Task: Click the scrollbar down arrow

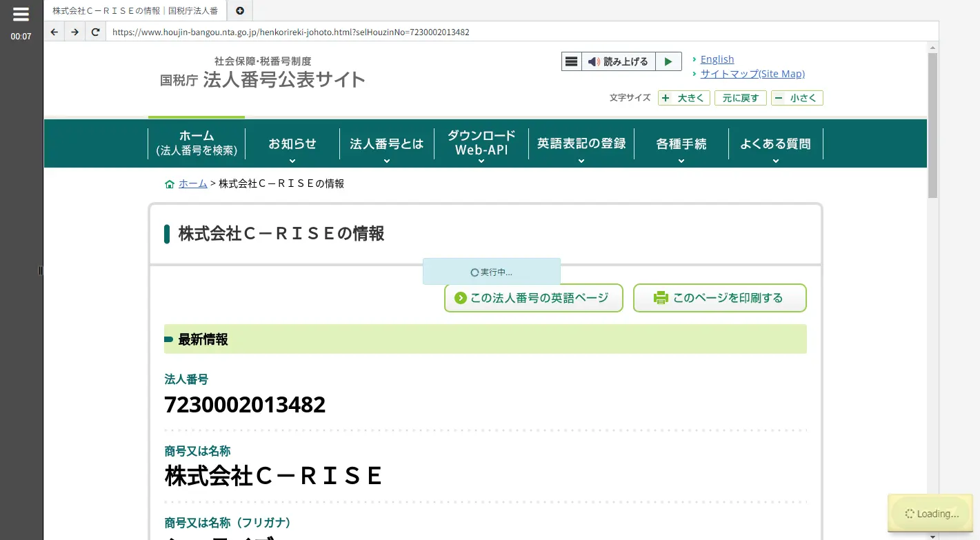Action: click(932, 536)
